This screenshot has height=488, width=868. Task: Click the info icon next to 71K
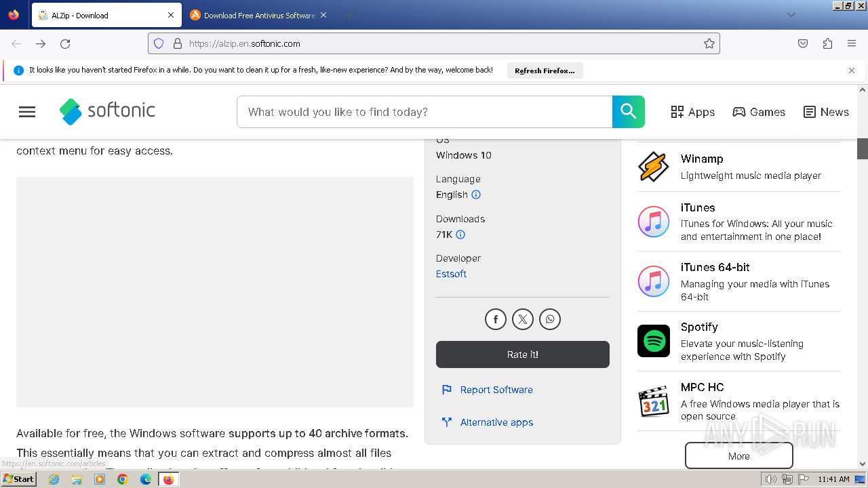[x=460, y=235]
